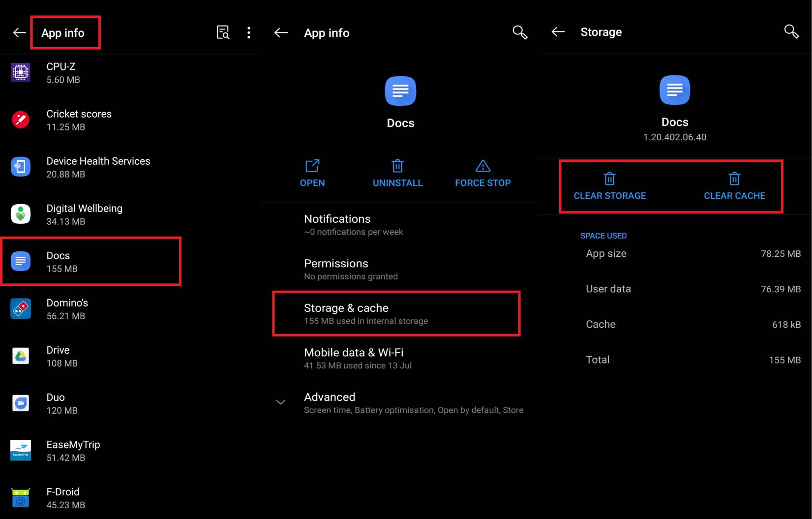Open the Docs app via the Open button
Screen dimensions: 812x519
pyautogui.click(x=312, y=173)
